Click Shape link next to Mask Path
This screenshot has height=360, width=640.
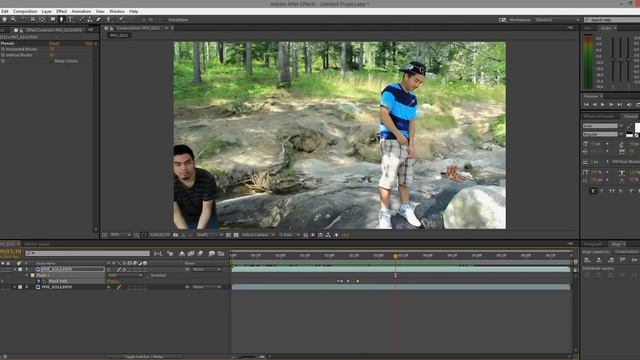pos(113,281)
